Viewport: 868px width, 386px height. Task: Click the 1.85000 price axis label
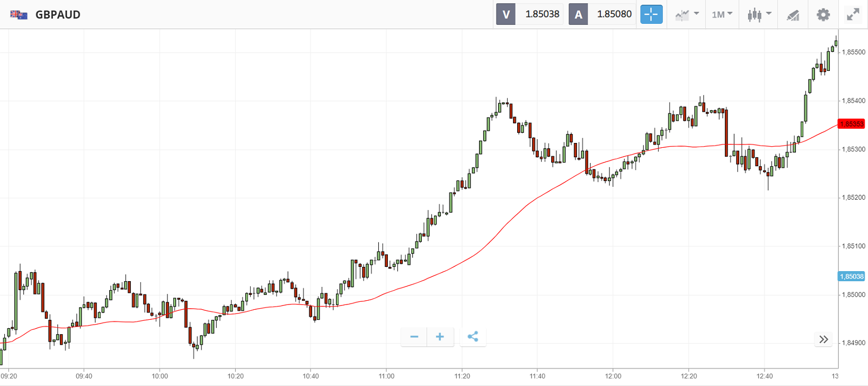click(854, 294)
